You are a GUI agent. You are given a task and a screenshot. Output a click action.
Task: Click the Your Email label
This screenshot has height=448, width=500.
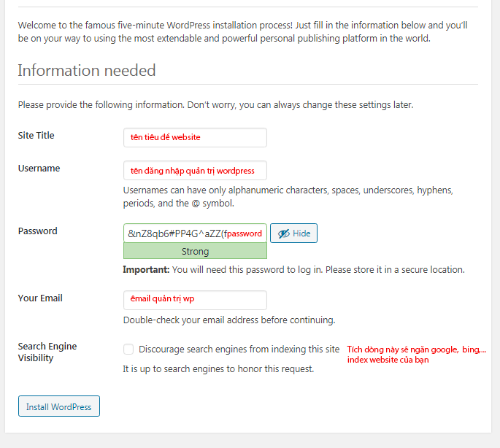point(40,298)
